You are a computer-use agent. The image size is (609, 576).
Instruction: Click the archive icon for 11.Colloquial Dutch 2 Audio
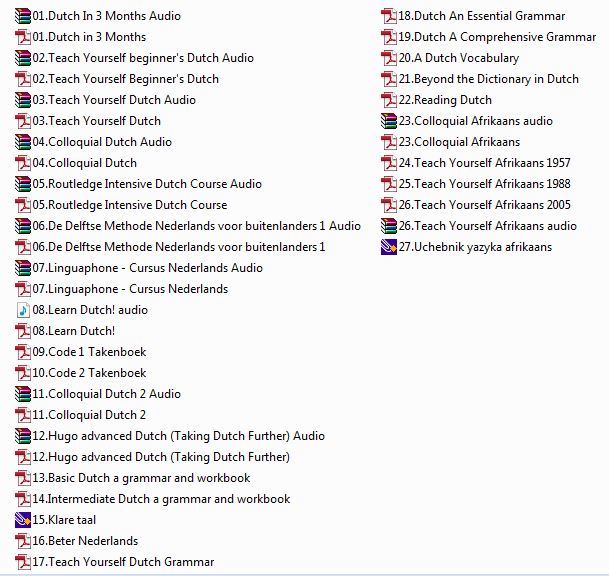pos(23,394)
